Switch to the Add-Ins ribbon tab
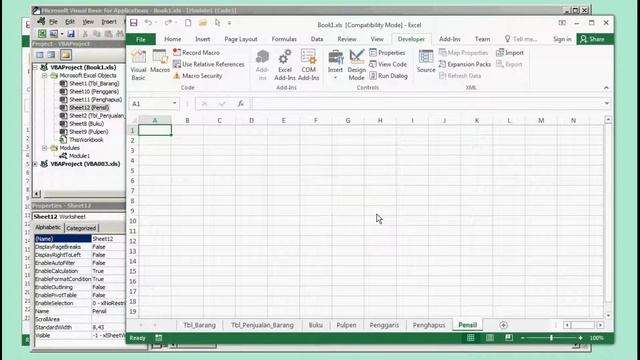The image size is (640, 360). click(449, 39)
